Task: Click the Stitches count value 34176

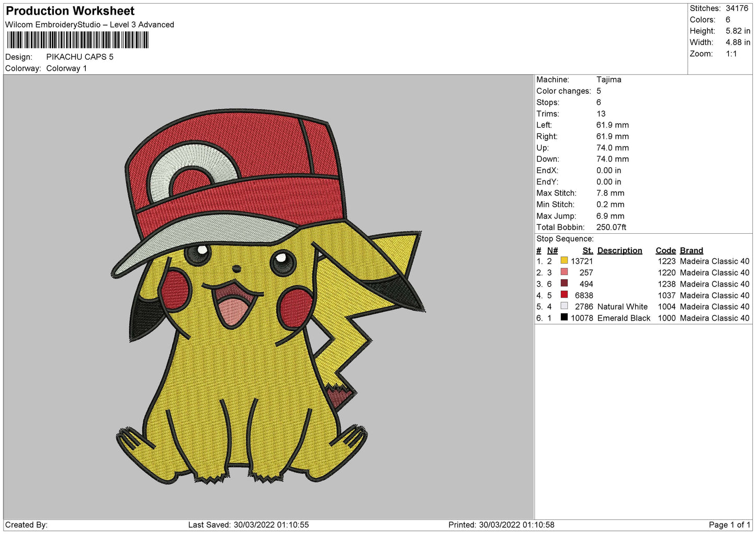Action: coord(737,8)
